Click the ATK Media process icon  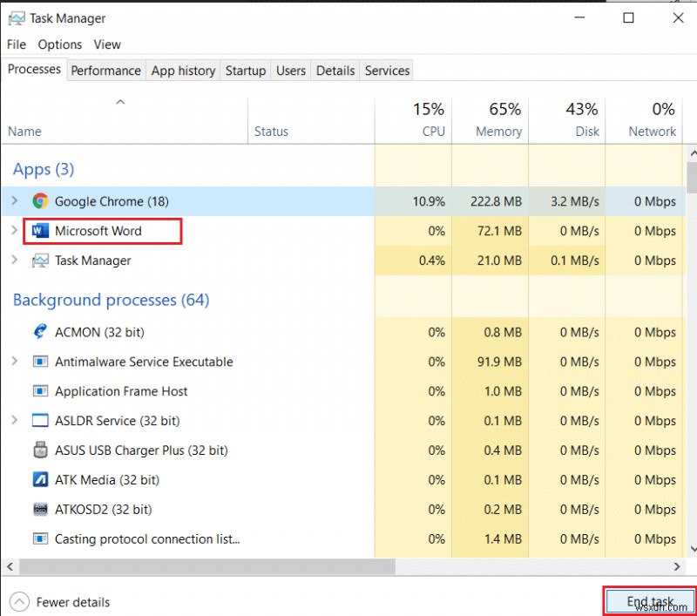tap(40, 480)
